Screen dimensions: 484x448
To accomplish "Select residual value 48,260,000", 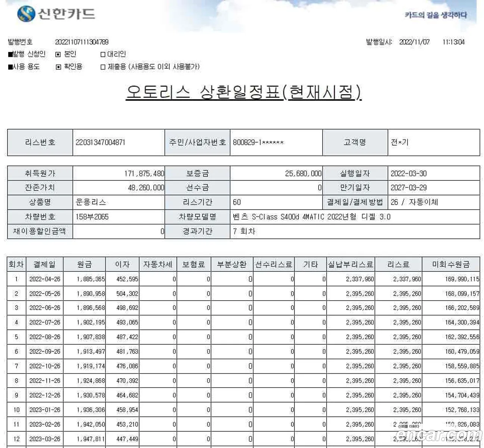I will click(x=146, y=187).
